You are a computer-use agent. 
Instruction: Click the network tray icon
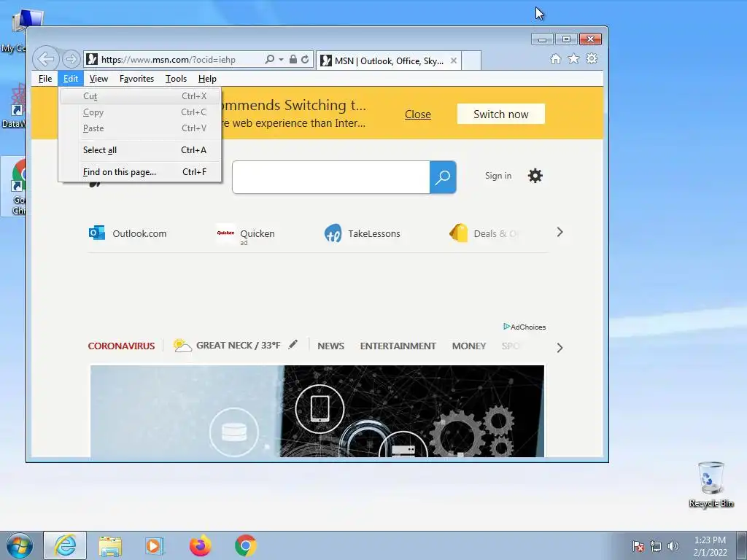656,546
